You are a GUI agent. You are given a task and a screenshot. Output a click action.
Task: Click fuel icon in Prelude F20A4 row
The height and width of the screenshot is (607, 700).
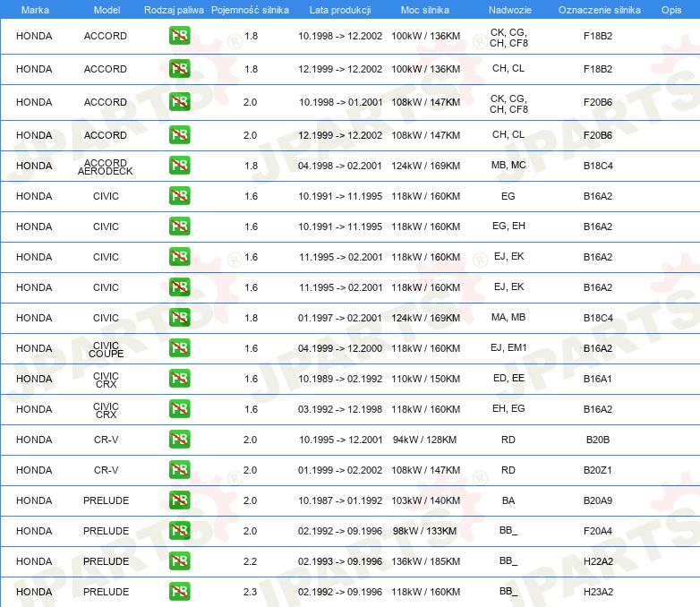(179, 531)
